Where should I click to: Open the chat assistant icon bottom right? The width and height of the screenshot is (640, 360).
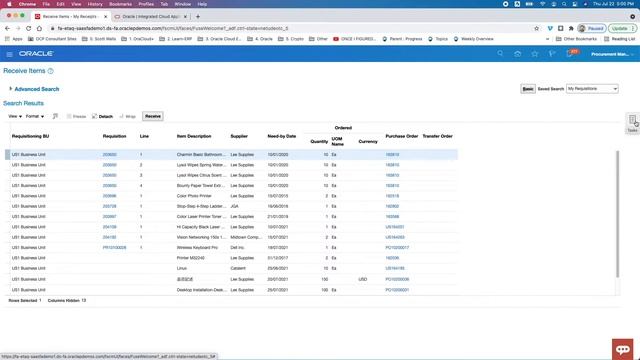tap(622, 349)
